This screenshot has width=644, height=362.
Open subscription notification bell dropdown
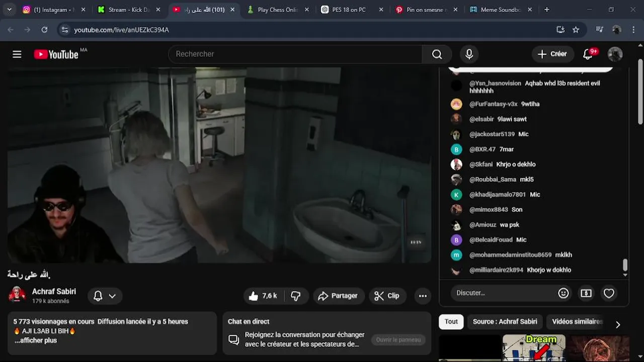105,296
